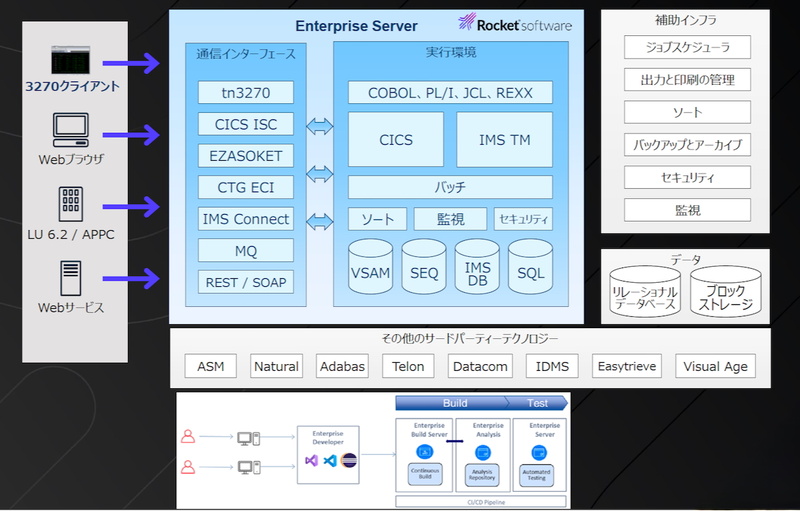Click the Eclipse icon in Enterprise Developer
Image resolution: width=800 pixels, height=511 pixels.
(347, 461)
